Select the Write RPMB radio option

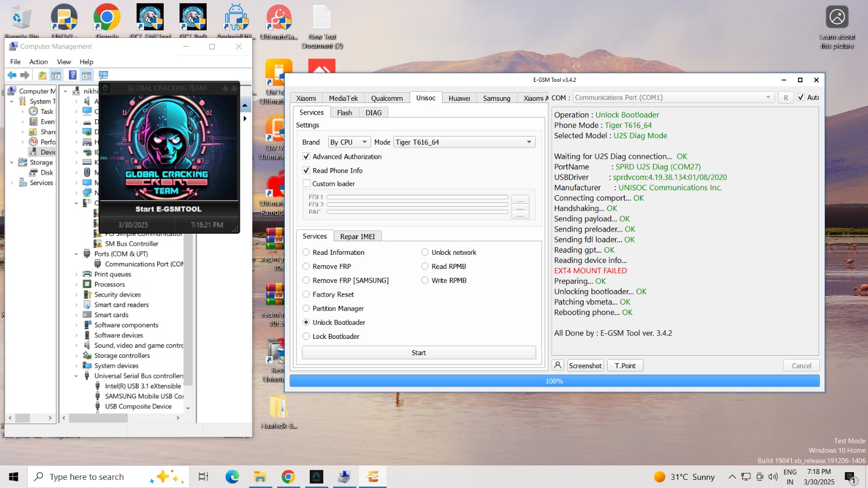click(x=425, y=281)
